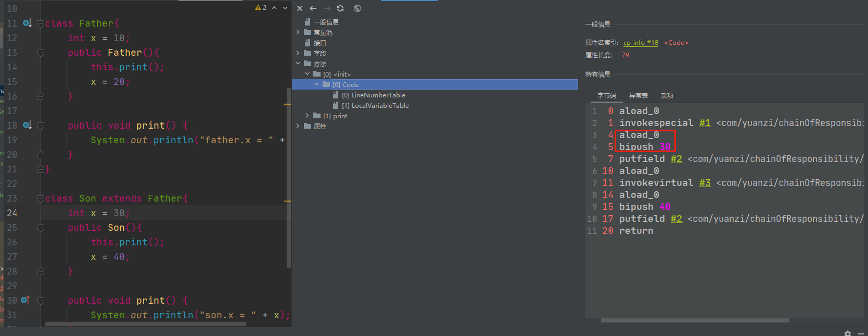Select the [1] print tree row
Screen dimensions: 868x336
click(x=435, y=116)
